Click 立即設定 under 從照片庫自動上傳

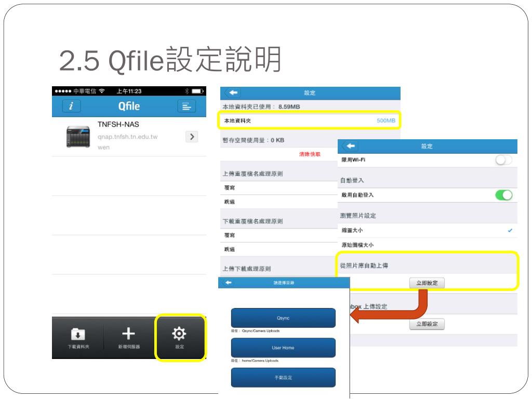(x=427, y=283)
